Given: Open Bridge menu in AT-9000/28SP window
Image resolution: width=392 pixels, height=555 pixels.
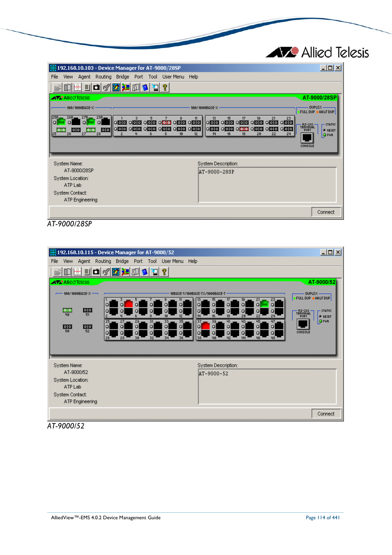Looking at the screenshot, I should pos(122,77).
